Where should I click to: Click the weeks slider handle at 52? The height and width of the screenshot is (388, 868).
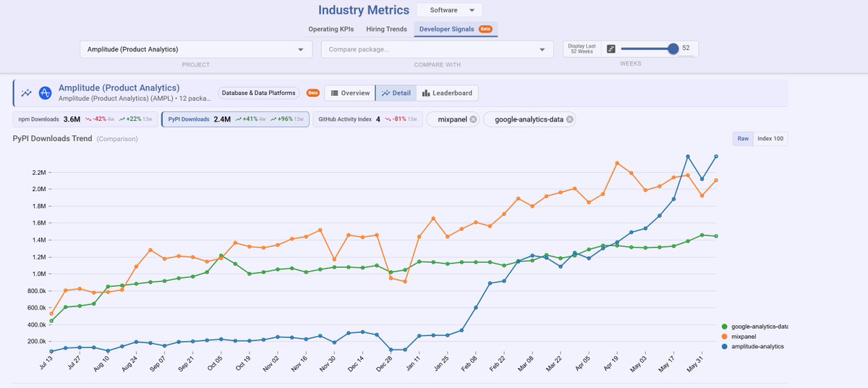pyautogui.click(x=673, y=48)
